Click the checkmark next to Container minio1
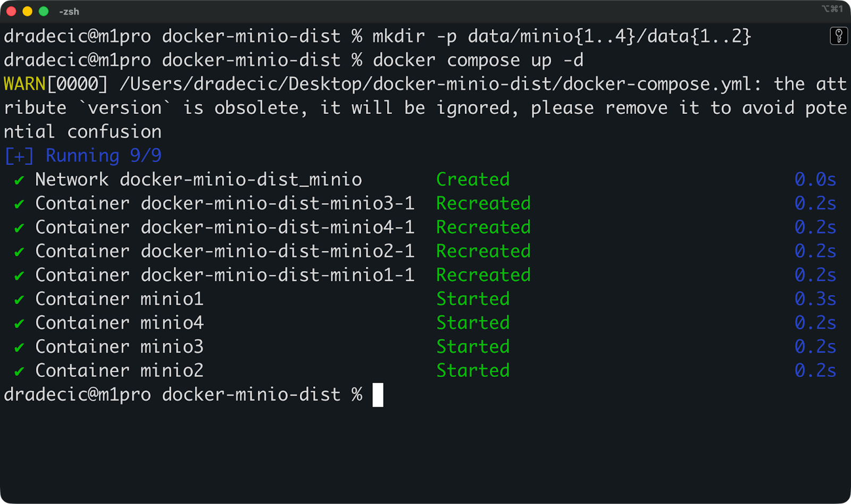This screenshot has height=504, width=851. point(18,299)
